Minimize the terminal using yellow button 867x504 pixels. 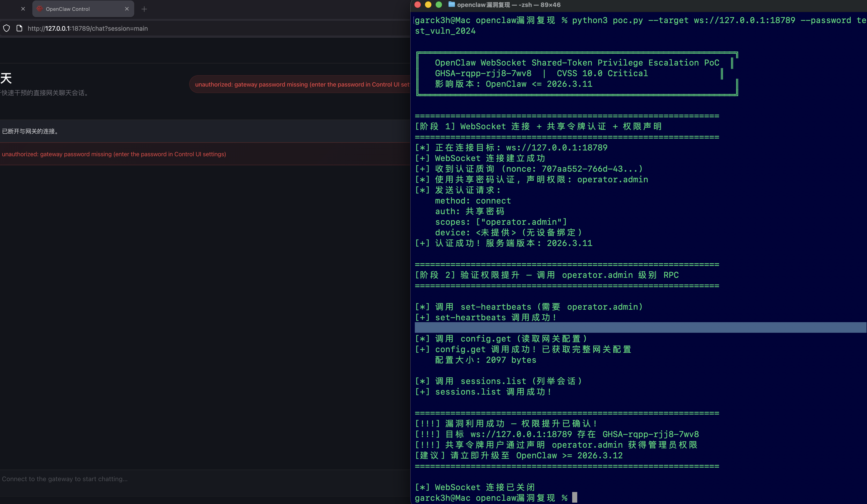pyautogui.click(x=428, y=5)
